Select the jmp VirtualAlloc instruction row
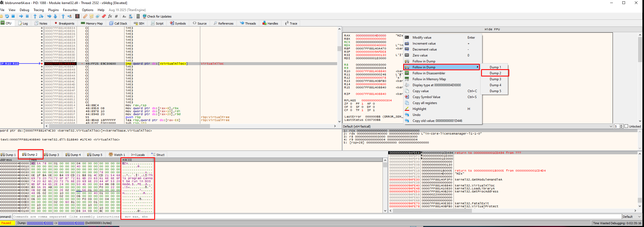Screen dimensions: 644x227 coord(190,64)
